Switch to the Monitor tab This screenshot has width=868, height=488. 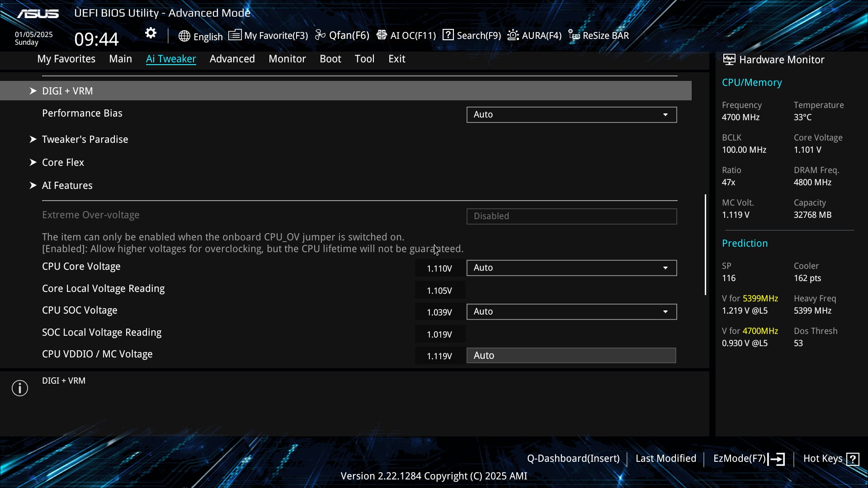[287, 59]
